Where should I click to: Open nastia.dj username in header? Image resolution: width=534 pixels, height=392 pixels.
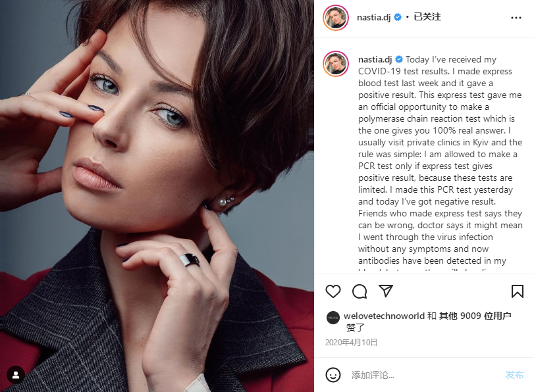(373, 17)
